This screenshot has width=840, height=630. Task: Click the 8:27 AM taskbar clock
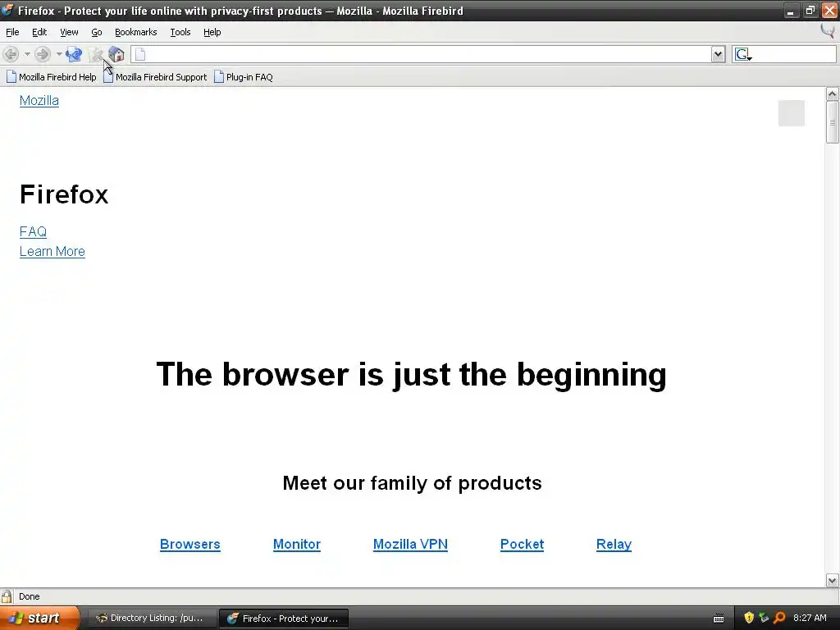(x=810, y=618)
